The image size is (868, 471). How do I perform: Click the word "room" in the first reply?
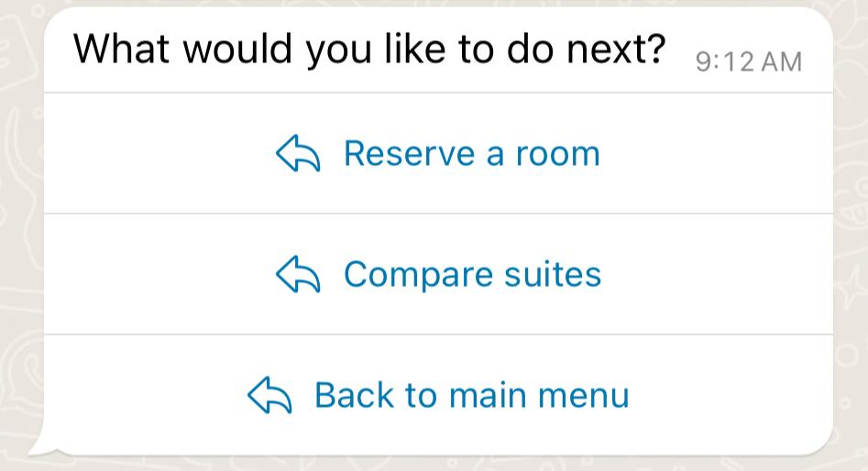(558, 154)
